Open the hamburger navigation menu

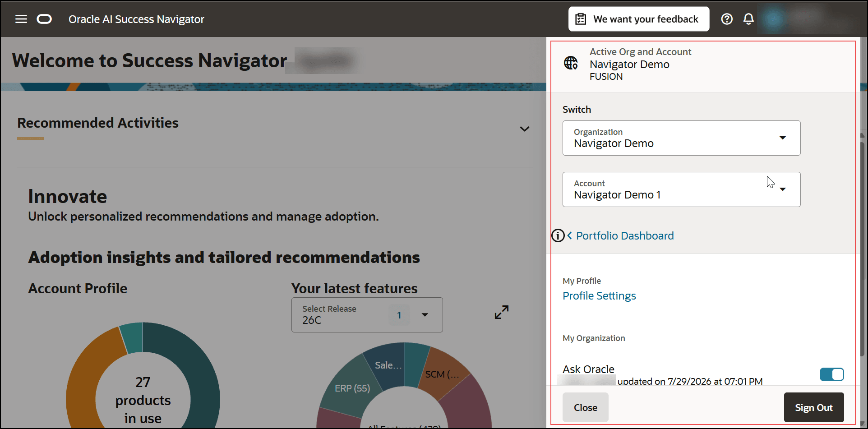21,19
